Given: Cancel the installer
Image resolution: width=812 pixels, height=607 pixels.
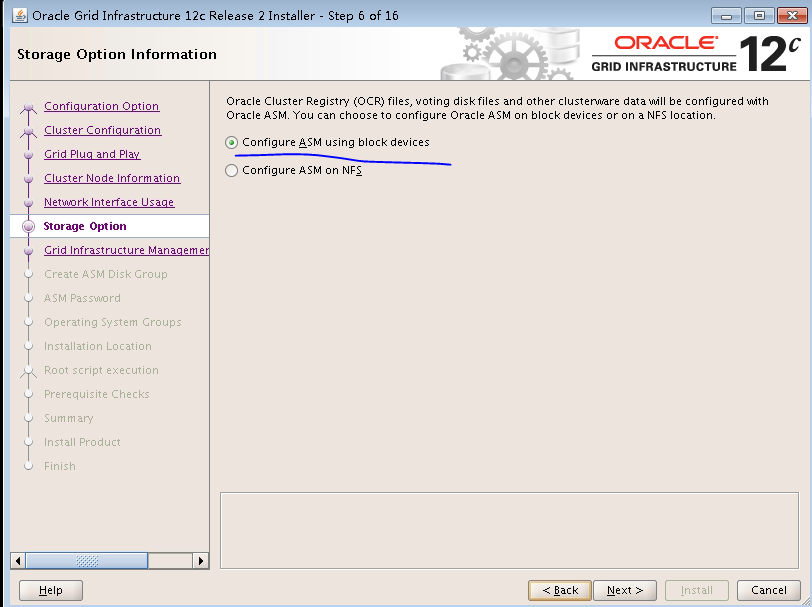Looking at the screenshot, I should [x=768, y=590].
